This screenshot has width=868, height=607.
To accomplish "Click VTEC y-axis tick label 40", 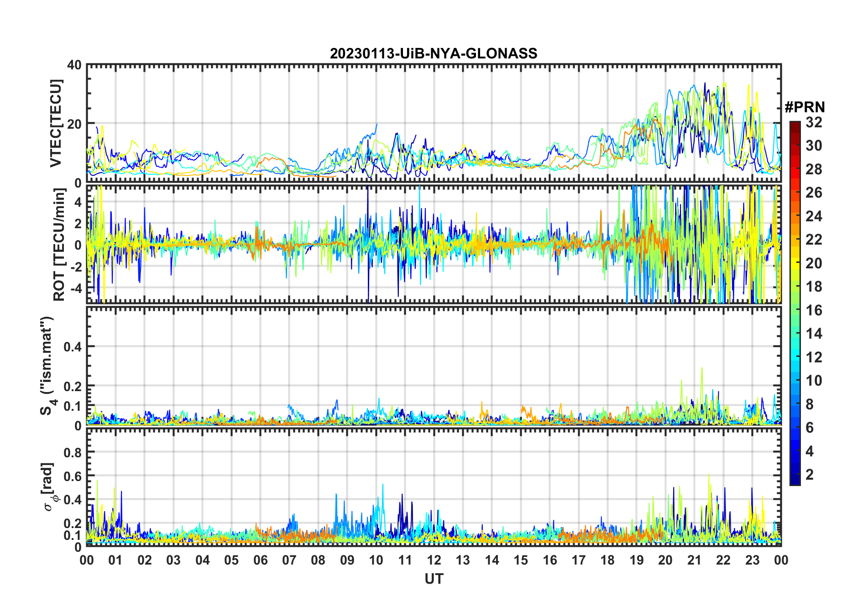I will coord(74,65).
